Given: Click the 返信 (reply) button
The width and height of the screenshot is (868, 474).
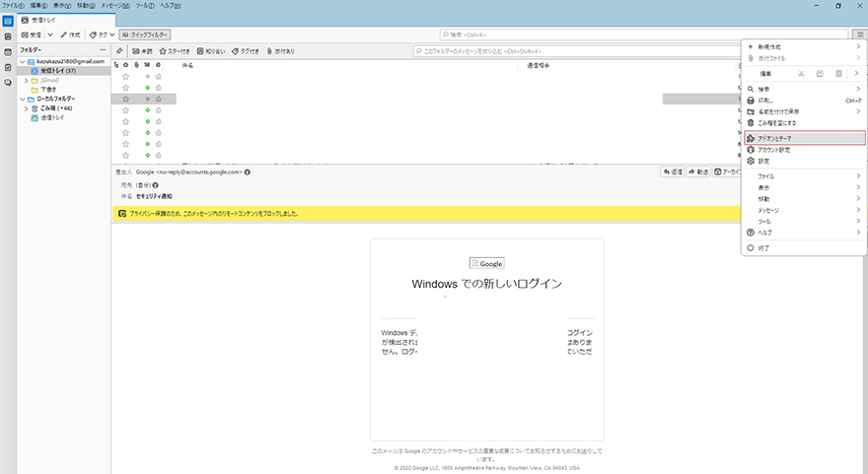Looking at the screenshot, I should [672, 171].
